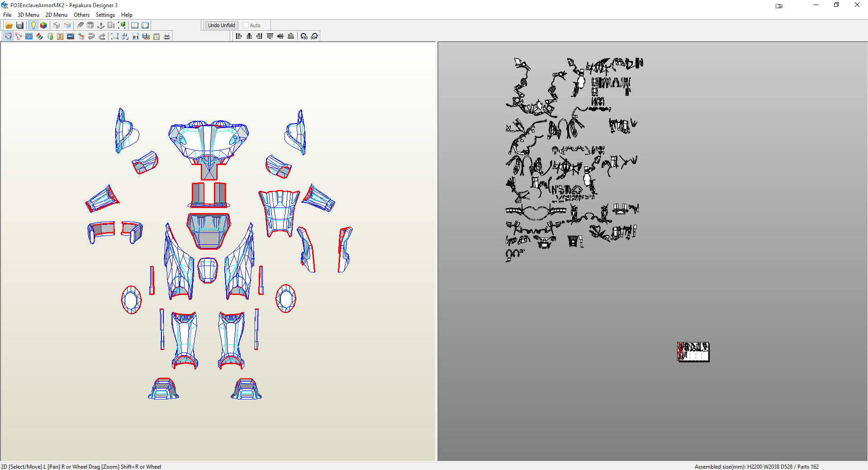Show both 3D and 2D windows
868x470 pixels.
(x=135, y=25)
